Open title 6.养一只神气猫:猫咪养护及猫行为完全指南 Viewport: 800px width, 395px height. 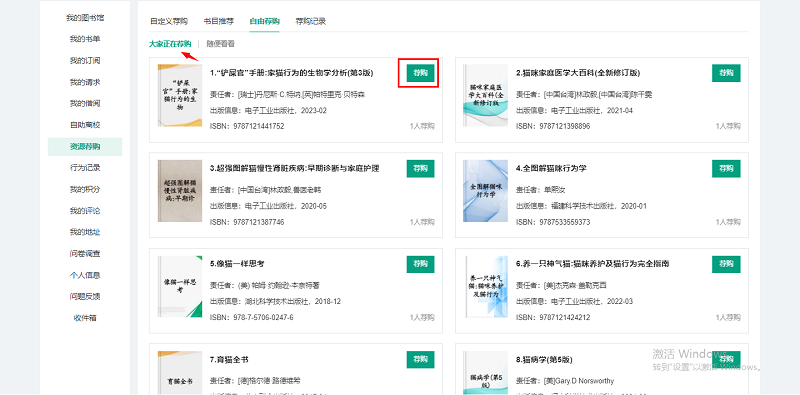[x=592, y=264]
